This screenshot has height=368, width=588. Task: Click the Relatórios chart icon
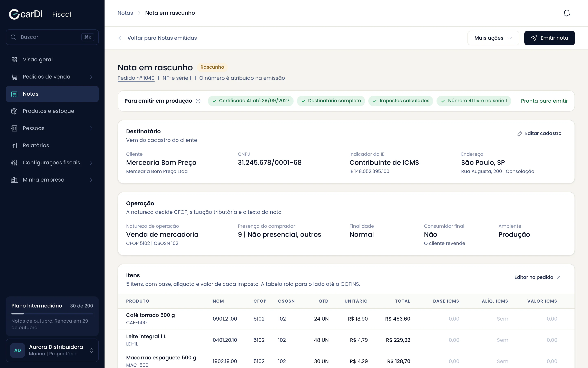point(14,145)
